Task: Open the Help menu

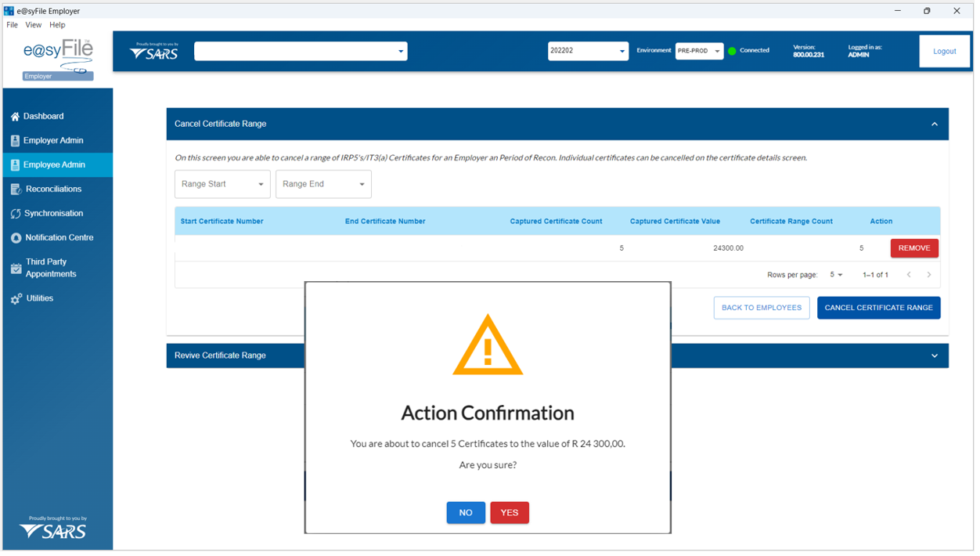Action: point(57,25)
